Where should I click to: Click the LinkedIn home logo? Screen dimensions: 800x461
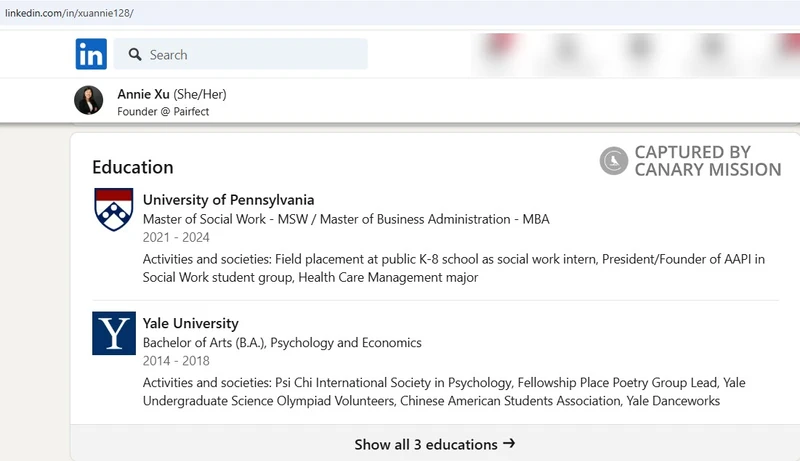click(91, 54)
